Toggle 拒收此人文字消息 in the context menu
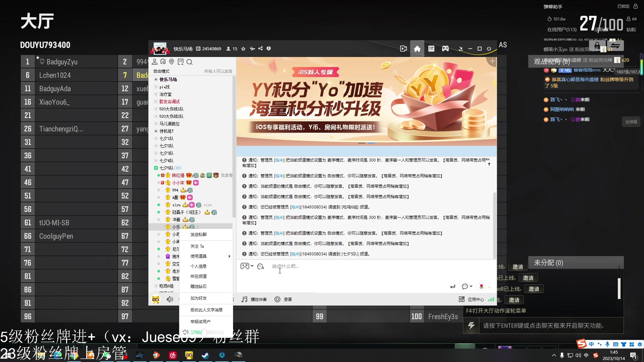The height and width of the screenshot is (362, 644). pyautogui.click(x=206, y=310)
